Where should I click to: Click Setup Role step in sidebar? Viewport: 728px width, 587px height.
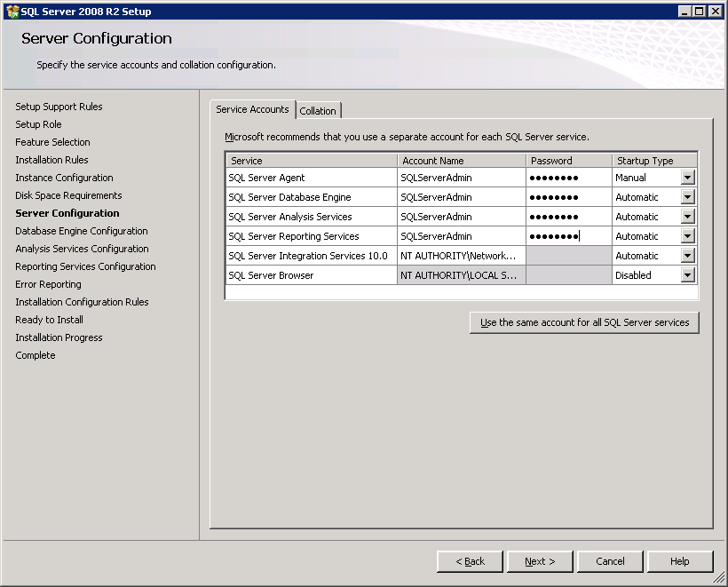tap(38, 124)
